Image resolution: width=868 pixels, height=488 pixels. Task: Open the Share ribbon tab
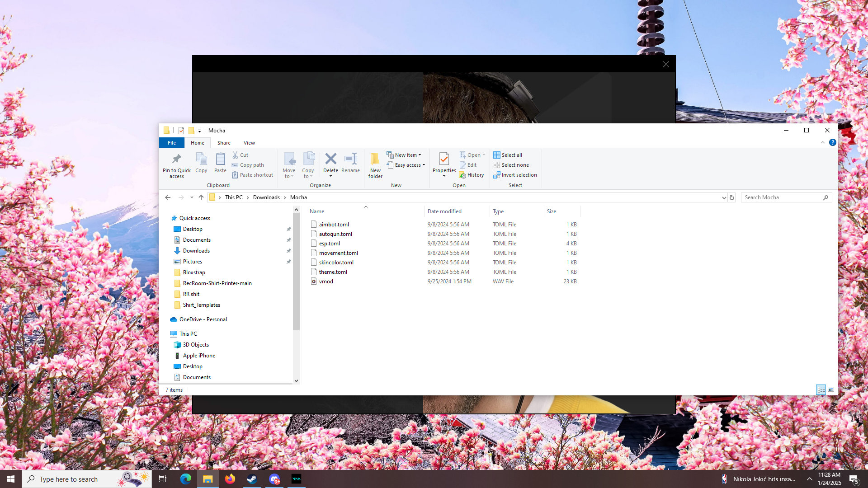(224, 143)
